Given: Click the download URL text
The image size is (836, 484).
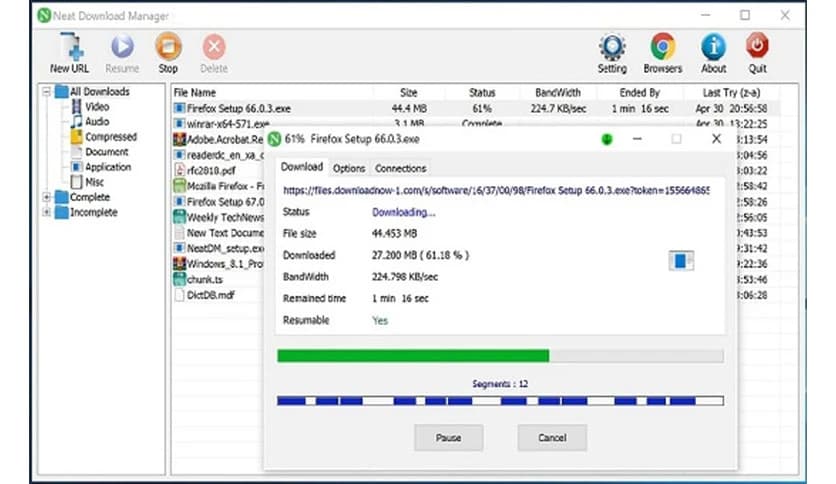Looking at the screenshot, I should point(496,190).
